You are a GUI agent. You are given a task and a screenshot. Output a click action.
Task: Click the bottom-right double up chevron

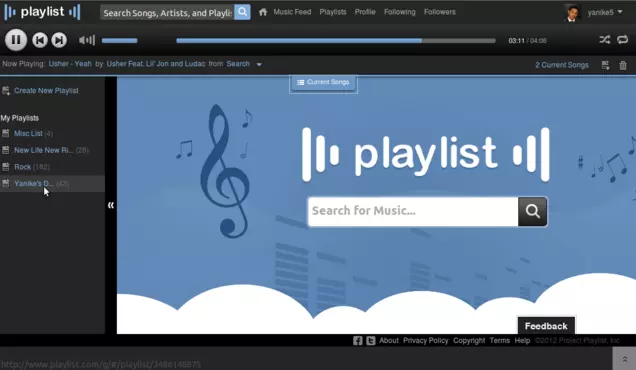[x=625, y=359]
